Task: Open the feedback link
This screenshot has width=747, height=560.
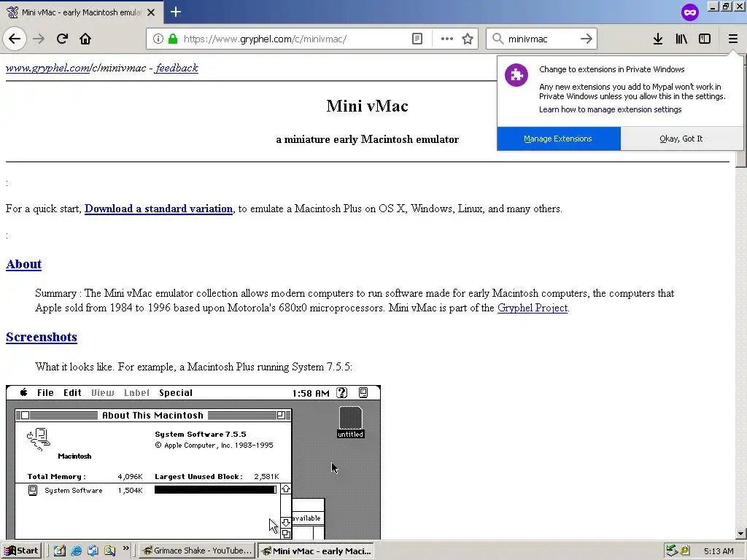Action: pyautogui.click(x=177, y=68)
